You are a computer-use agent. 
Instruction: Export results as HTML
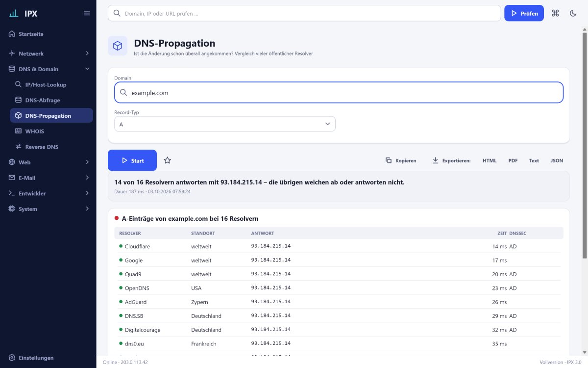(490, 160)
